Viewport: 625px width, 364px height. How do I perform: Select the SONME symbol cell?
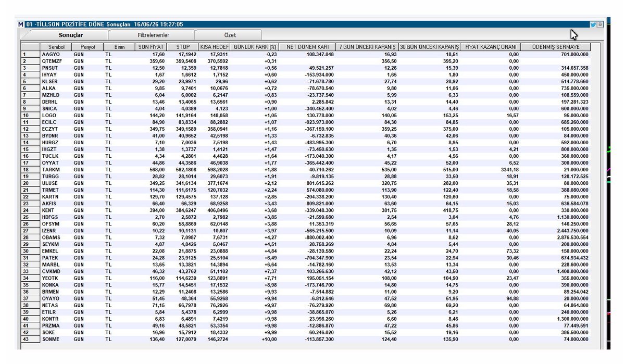point(56,339)
